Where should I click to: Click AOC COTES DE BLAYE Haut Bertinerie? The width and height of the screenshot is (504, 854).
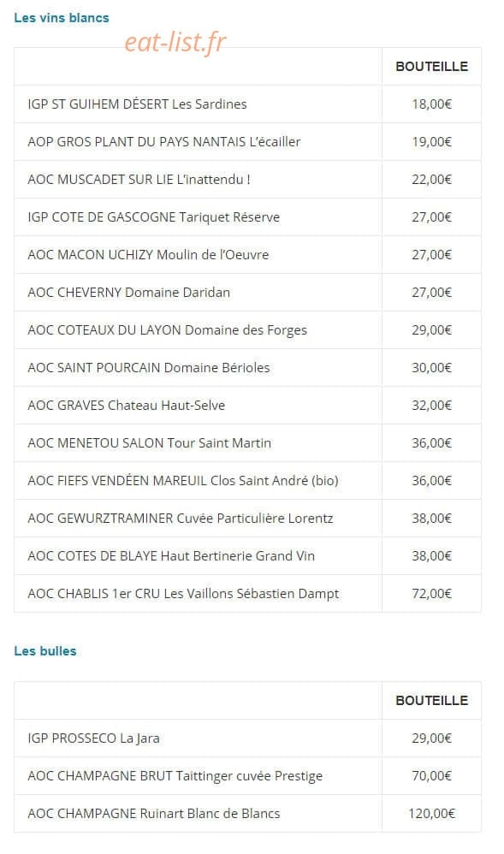click(x=171, y=556)
